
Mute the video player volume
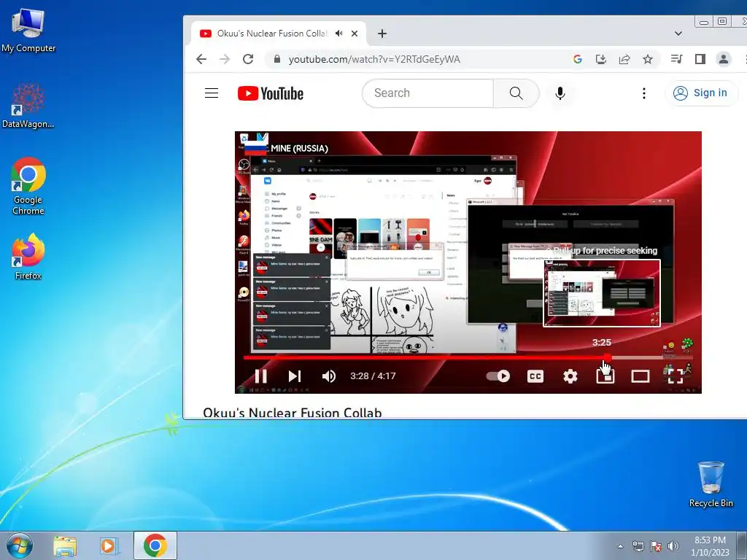coord(329,376)
